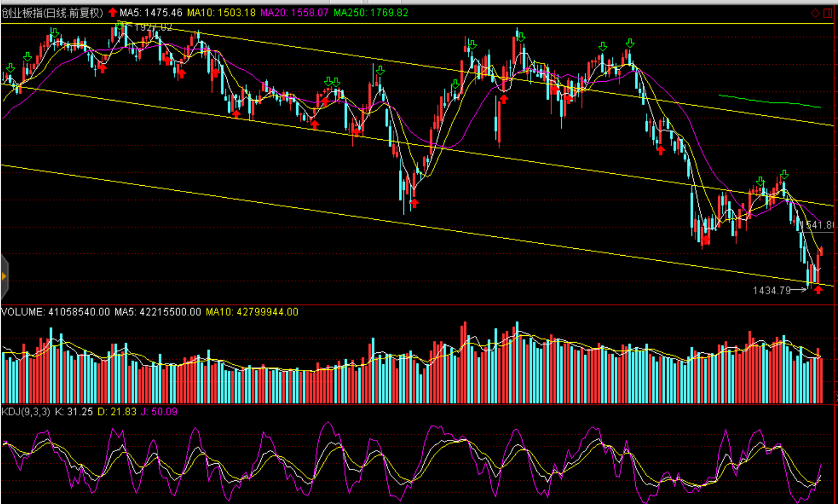Click the 1434.79 lowest price marker
This screenshot has height=504, width=838.
[772, 290]
